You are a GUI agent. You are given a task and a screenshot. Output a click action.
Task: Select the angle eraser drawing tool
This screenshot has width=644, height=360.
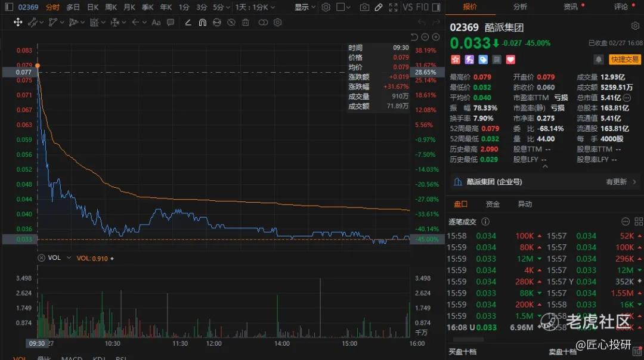[188, 22]
